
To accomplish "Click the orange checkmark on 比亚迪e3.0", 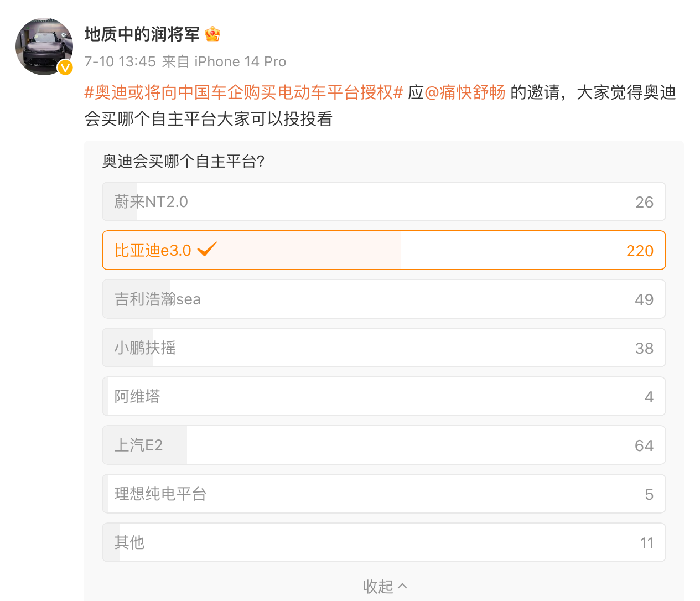I will point(207,250).
